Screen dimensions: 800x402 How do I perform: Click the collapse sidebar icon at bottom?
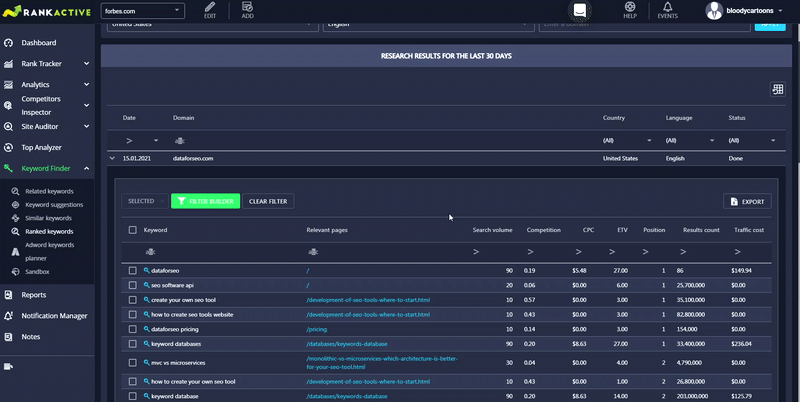[8, 366]
